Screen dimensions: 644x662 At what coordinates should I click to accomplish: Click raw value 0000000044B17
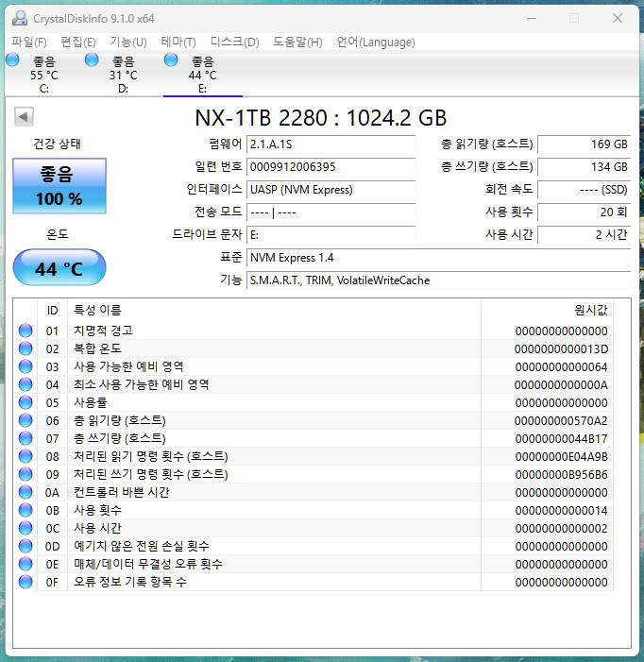pos(561,439)
